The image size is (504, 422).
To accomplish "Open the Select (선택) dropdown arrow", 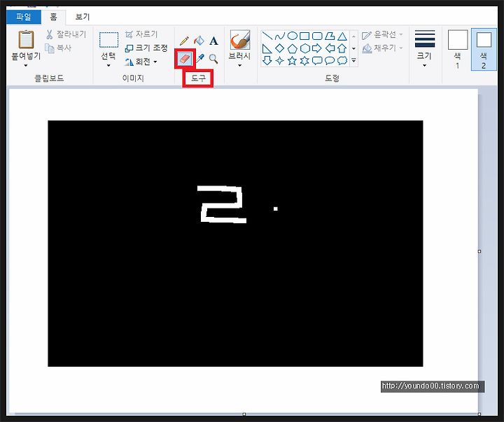I will click(x=108, y=66).
